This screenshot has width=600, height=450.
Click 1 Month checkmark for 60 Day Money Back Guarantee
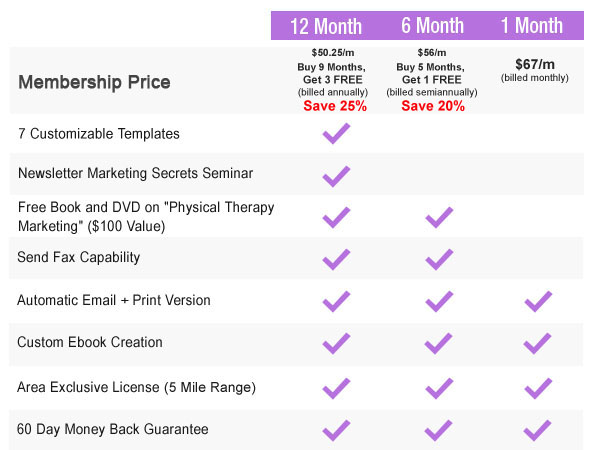point(537,430)
